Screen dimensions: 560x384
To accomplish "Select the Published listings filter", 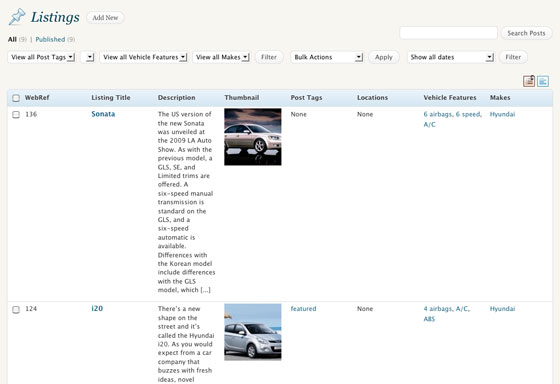I will [x=50, y=39].
